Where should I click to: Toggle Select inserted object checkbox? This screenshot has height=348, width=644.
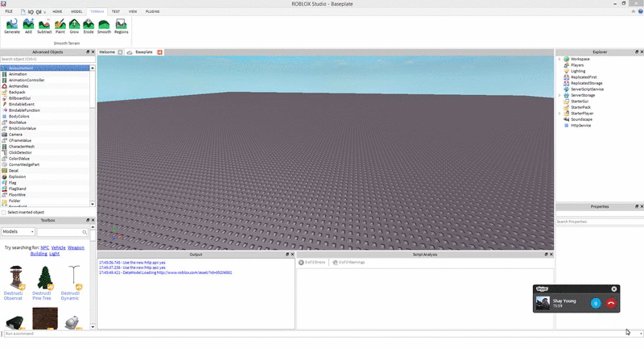point(4,213)
